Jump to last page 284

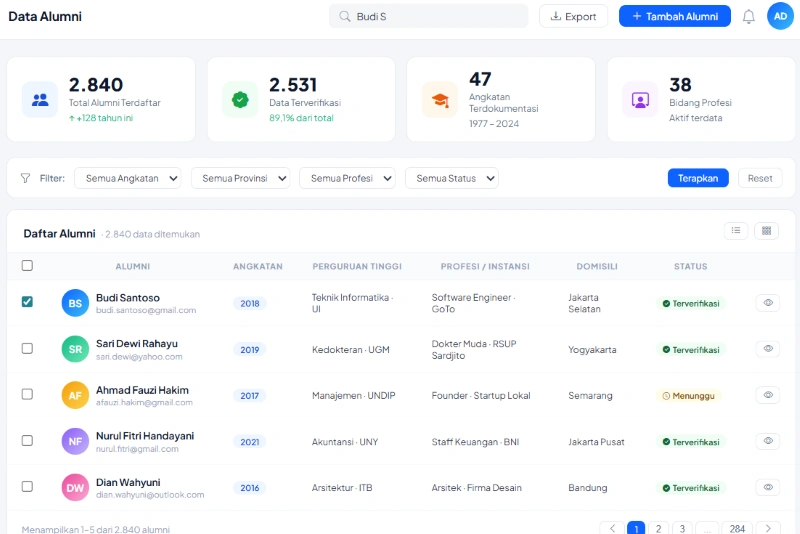point(737,528)
